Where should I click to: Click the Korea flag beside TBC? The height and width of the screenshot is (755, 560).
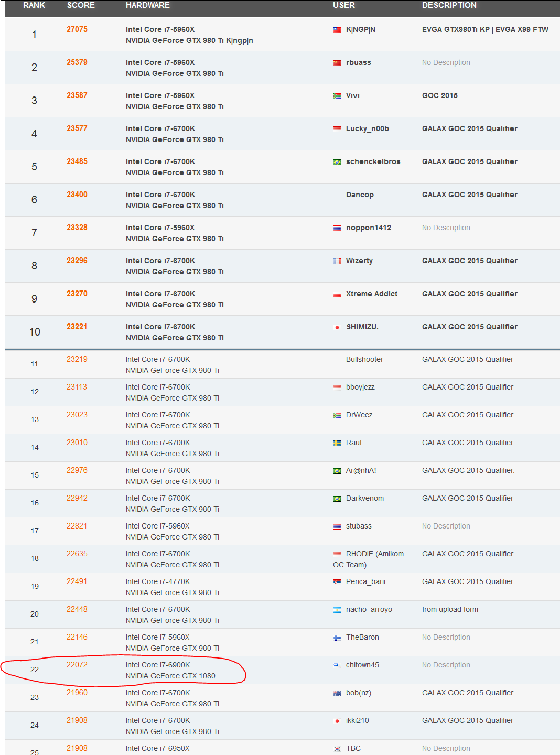coord(337,749)
